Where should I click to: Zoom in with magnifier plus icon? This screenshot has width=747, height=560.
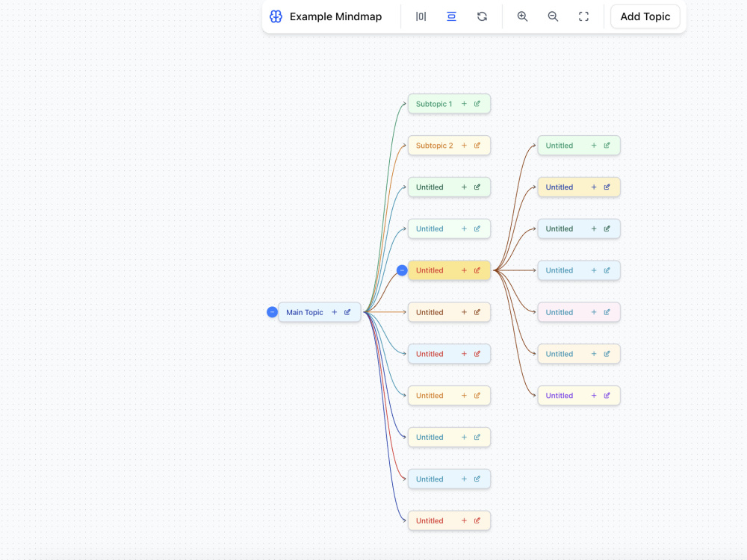(x=522, y=16)
